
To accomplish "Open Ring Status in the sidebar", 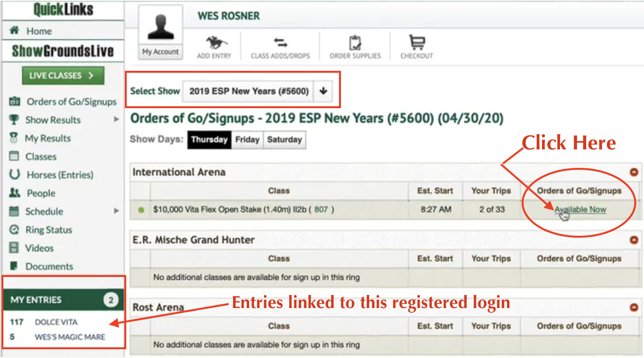I will pyautogui.click(x=49, y=230).
